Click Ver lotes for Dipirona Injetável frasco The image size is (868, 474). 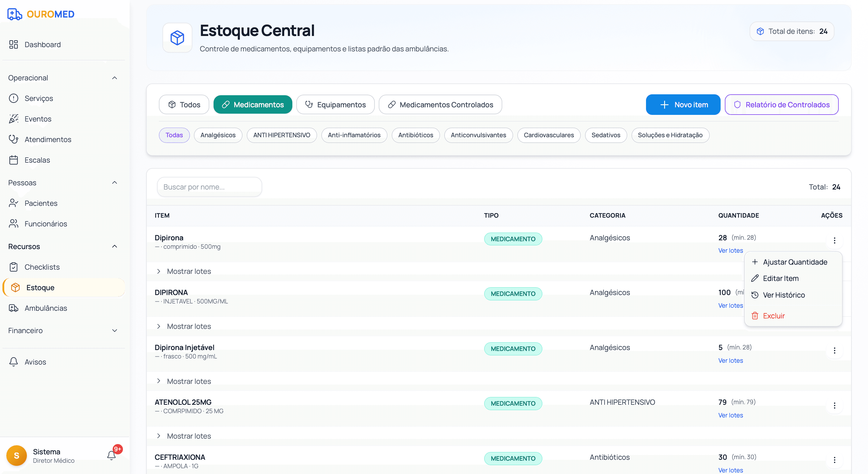tap(730, 361)
